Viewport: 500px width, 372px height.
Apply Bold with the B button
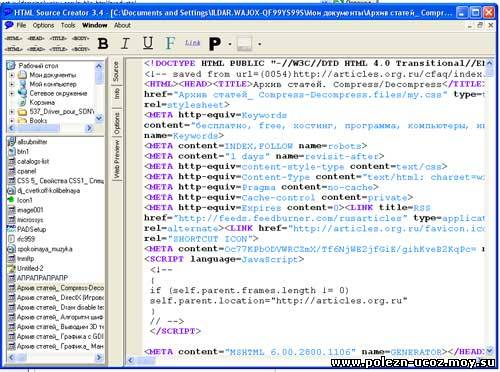click(103, 43)
